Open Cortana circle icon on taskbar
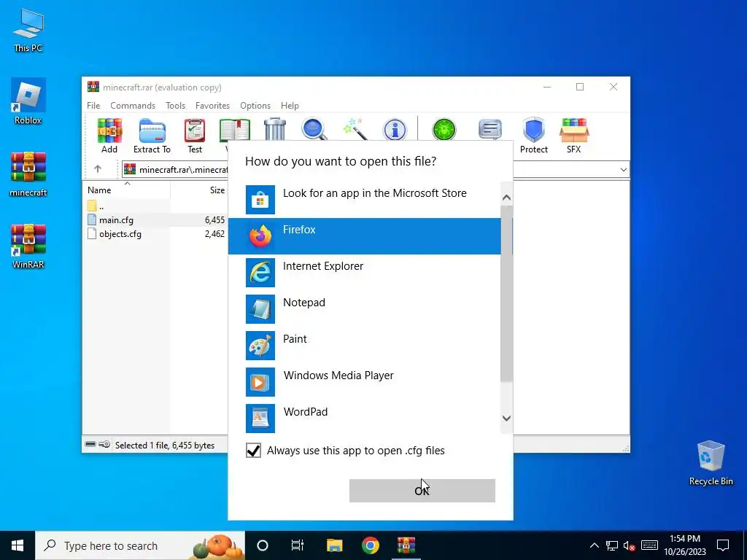Image resolution: width=747 pixels, height=560 pixels. coord(262,545)
